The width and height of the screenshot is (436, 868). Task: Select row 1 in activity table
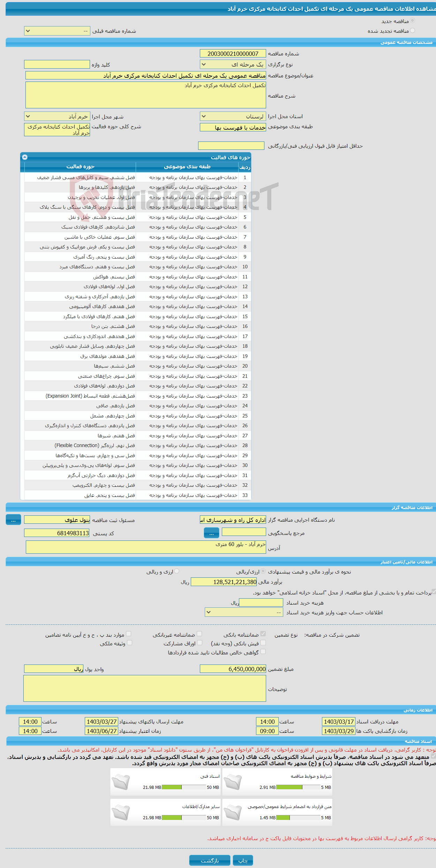click(x=138, y=177)
